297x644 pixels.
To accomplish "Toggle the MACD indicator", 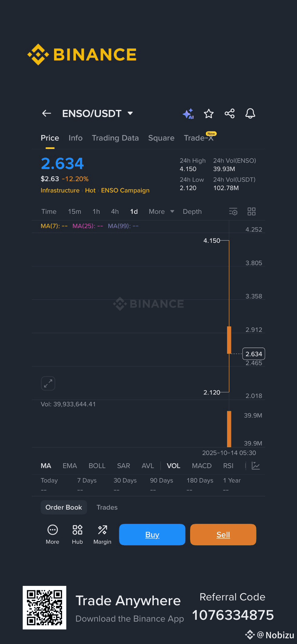I will tap(202, 466).
